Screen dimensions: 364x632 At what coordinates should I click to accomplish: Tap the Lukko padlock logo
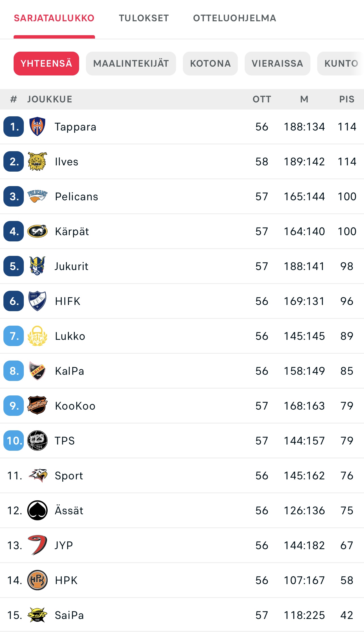tap(37, 336)
